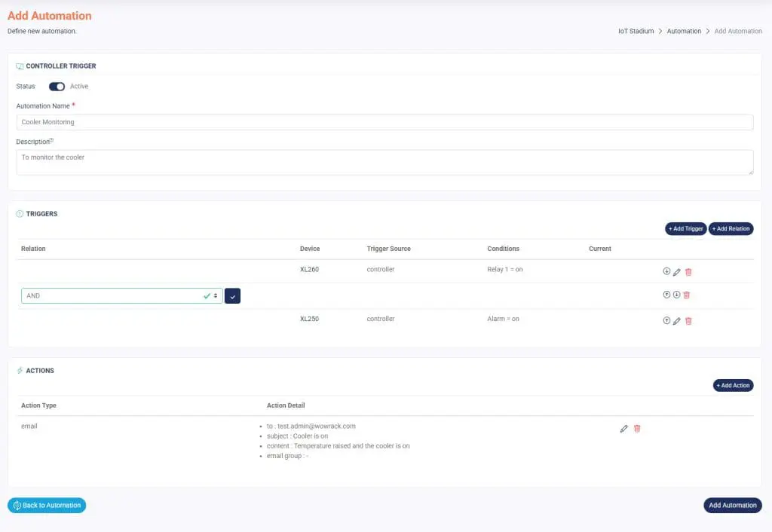Viewport: 772px width, 532px height.
Task: Open the AND relation dropdown
Action: pyautogui.click(x=121, y=296)
